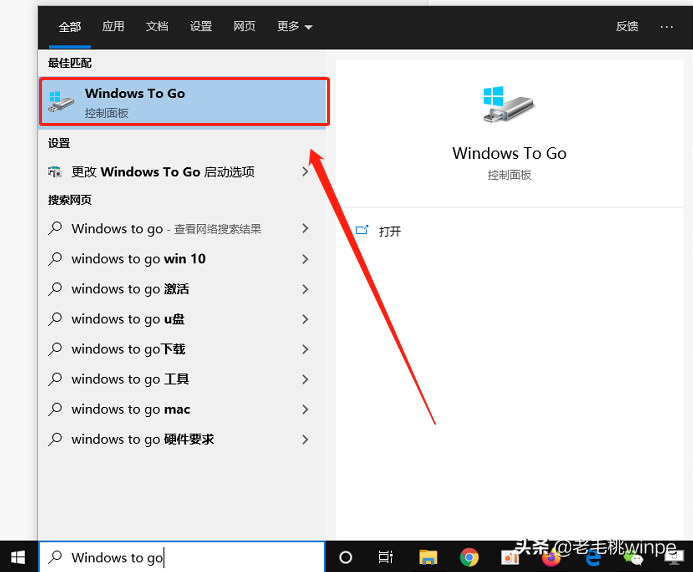
Task: Open the three-dot more options menu
Action: point(666,27)
